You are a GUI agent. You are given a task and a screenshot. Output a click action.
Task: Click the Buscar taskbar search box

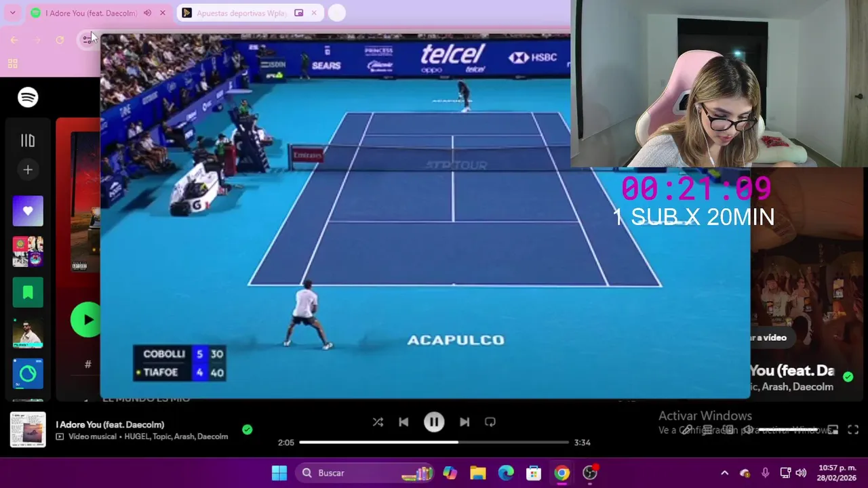[x=364, y=473]
